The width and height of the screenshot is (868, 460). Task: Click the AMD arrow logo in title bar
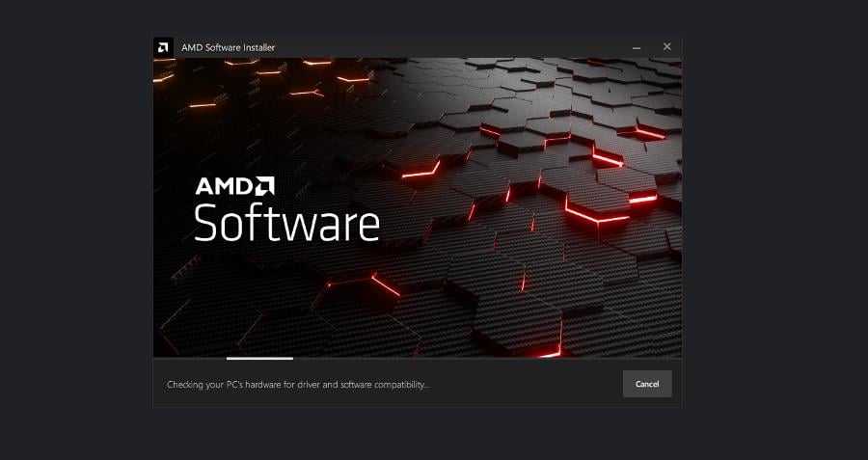click(x=163, y=47)
